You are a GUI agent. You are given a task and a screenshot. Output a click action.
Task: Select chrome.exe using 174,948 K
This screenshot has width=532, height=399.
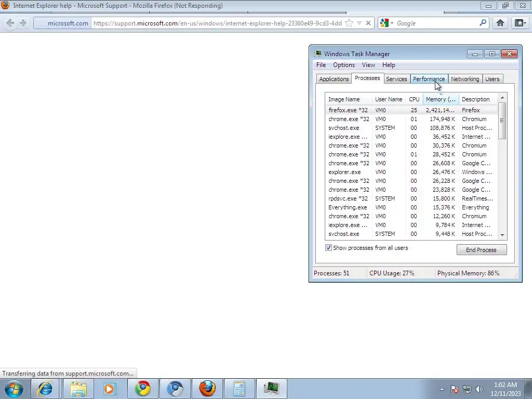pos(411,119)
